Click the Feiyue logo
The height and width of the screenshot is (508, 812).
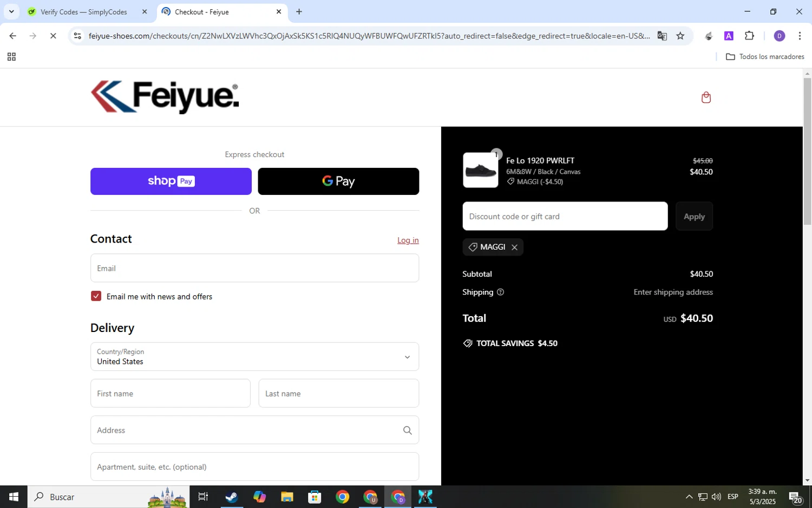(165, 97)
